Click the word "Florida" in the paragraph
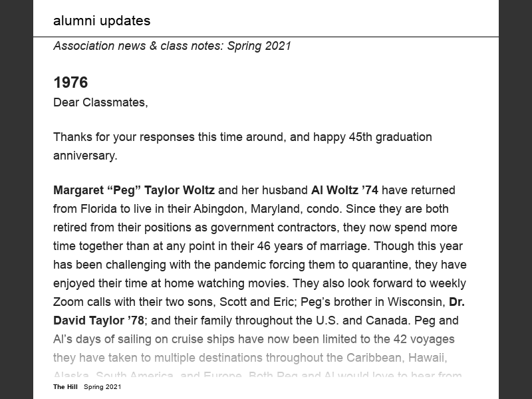The height and width of the screenshot is (399, 532). pyautogui.click(x=100, y=209)
